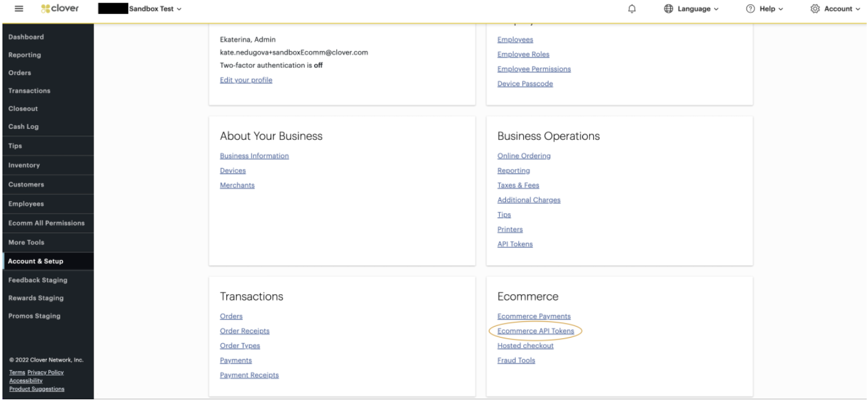Viewport: 868px width, 403px height.
Task: Open the Fraud Tools link
Action: click(x=516, y=360)
